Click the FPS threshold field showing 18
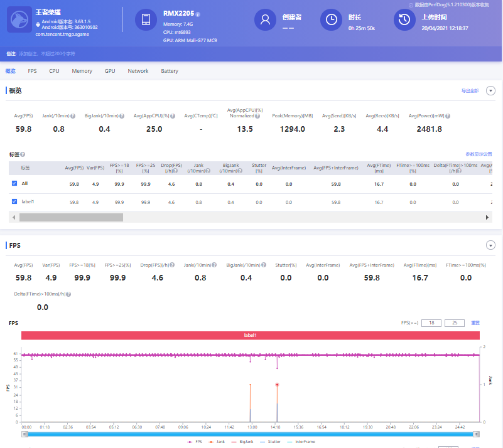Screen dimensions: 503x448 click(x=431, y=323)
